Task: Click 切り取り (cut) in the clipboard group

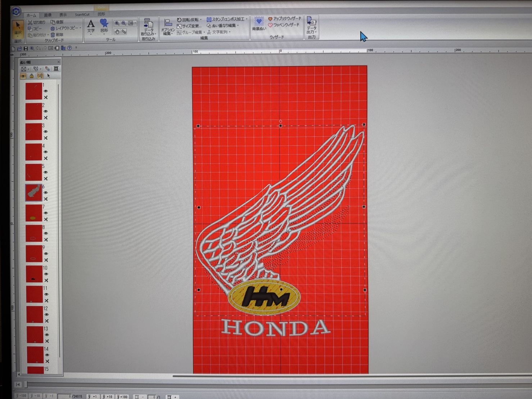Action: click(x=36, y=22)
